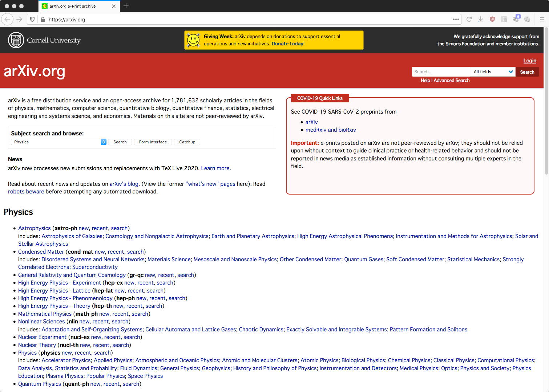The height and width of the screenshot is (392, 549).
Task: Open the Mathematical Physics link
Action: pos(45,314)
